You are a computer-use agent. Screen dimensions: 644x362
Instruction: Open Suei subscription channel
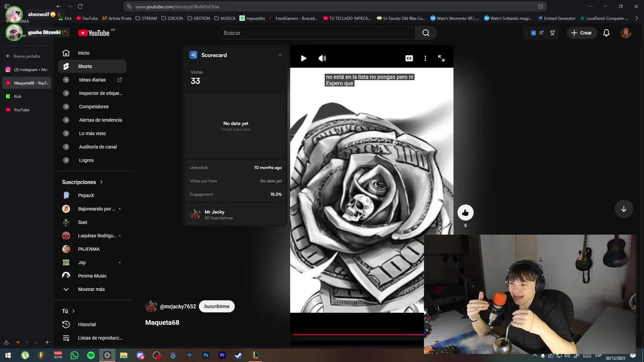click(92, 222)
